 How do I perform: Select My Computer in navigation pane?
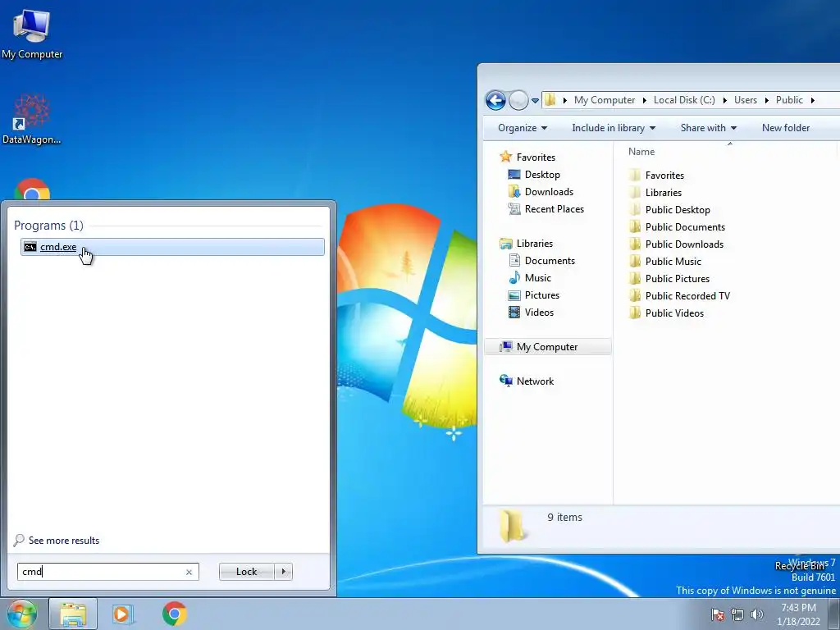547,347
